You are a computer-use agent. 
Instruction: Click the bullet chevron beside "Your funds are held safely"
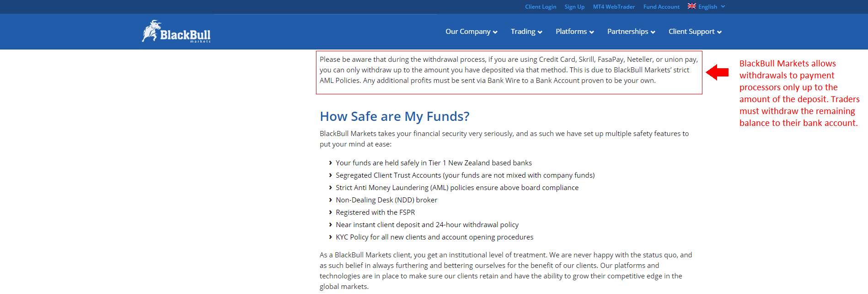point(330,163)
